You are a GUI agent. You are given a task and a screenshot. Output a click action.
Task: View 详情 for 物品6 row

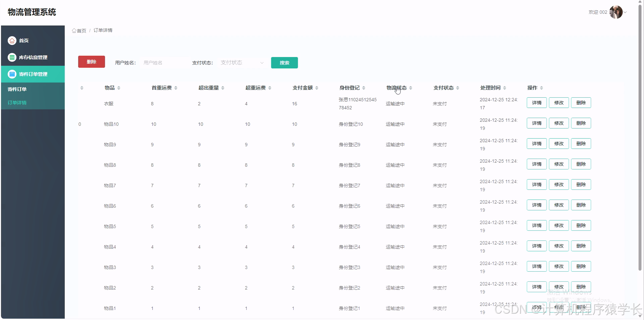pyautogui.click(x=537, y=205)
